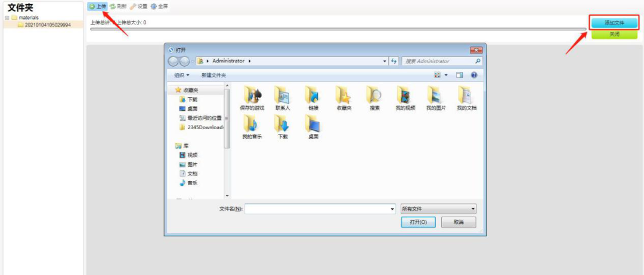Select the 联系人 folder icon
The image size is (644, 275).
(282, 95)
